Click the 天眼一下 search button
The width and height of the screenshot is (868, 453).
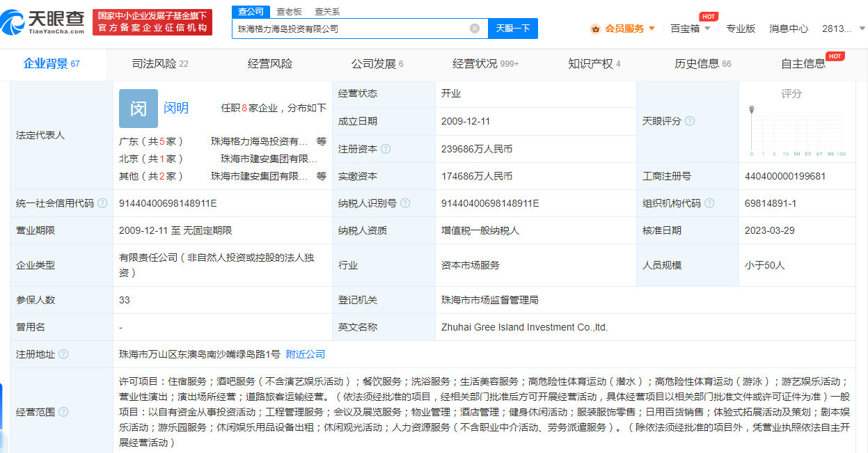point(513,29)
